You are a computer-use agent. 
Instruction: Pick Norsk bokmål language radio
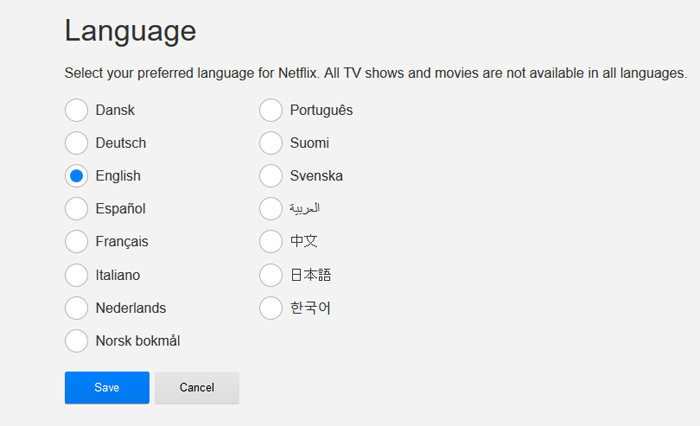(x=76, y=341)
